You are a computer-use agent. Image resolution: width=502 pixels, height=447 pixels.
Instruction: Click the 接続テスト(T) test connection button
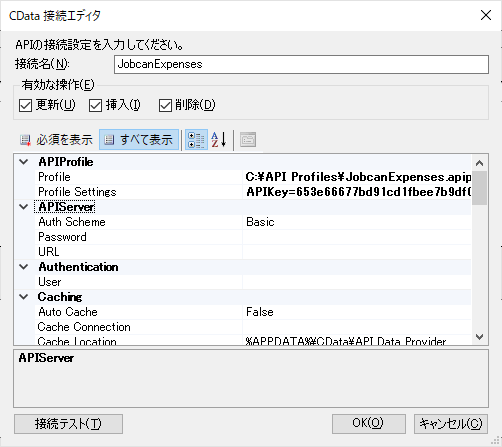[x=68, y=424]
